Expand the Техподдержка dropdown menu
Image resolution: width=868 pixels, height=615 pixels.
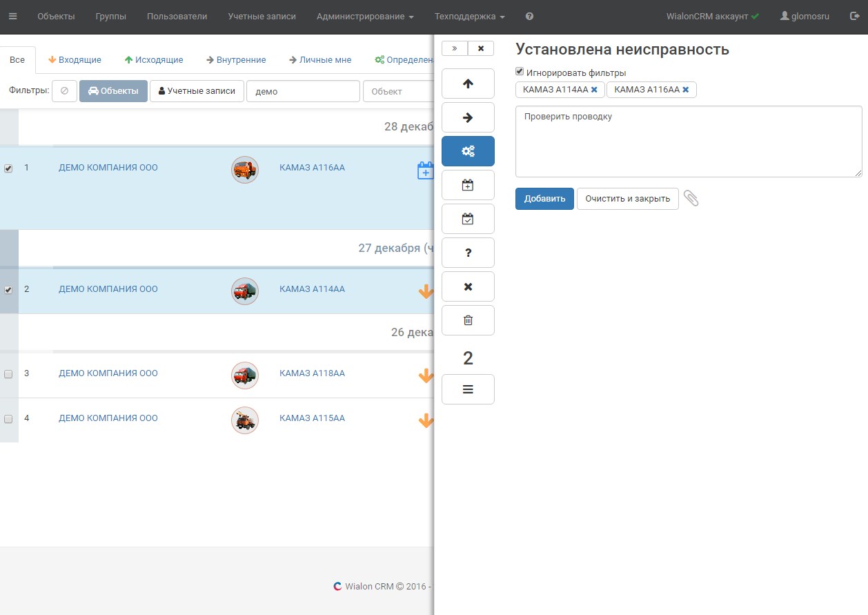(x=469, y=17)
